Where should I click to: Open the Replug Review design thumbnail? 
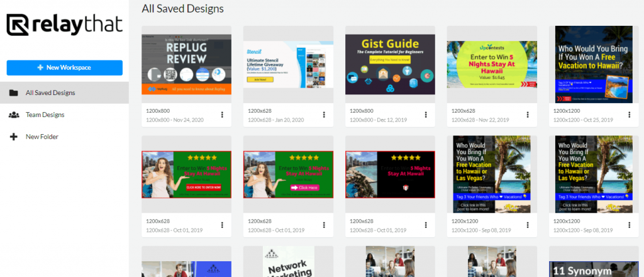click(x=186, y=64)
